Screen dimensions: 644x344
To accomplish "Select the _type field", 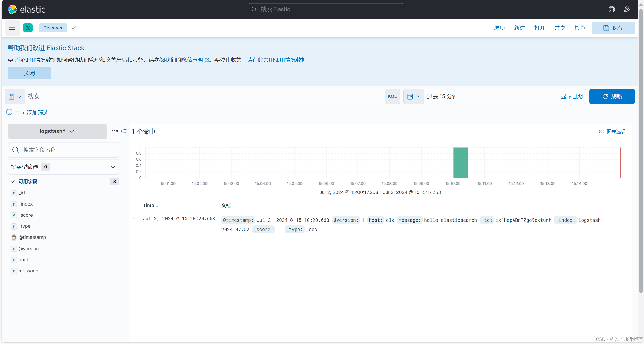I will (x=25, y=226).
